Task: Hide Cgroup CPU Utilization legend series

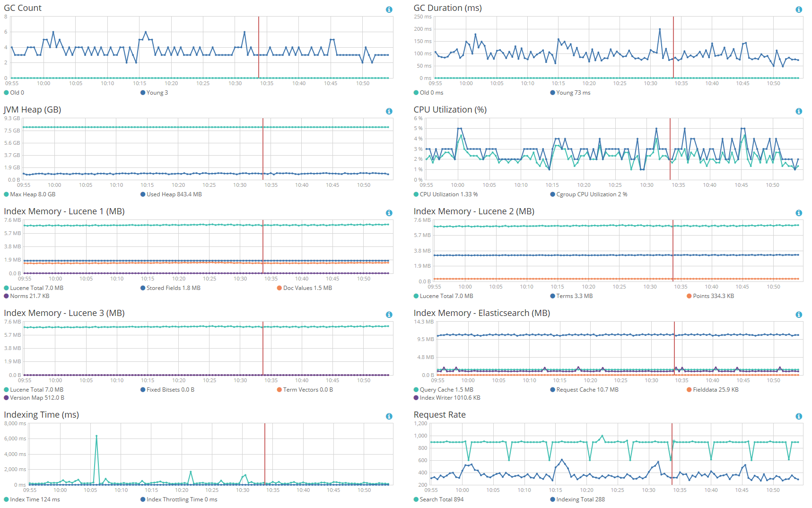Action: click(589, 194)
